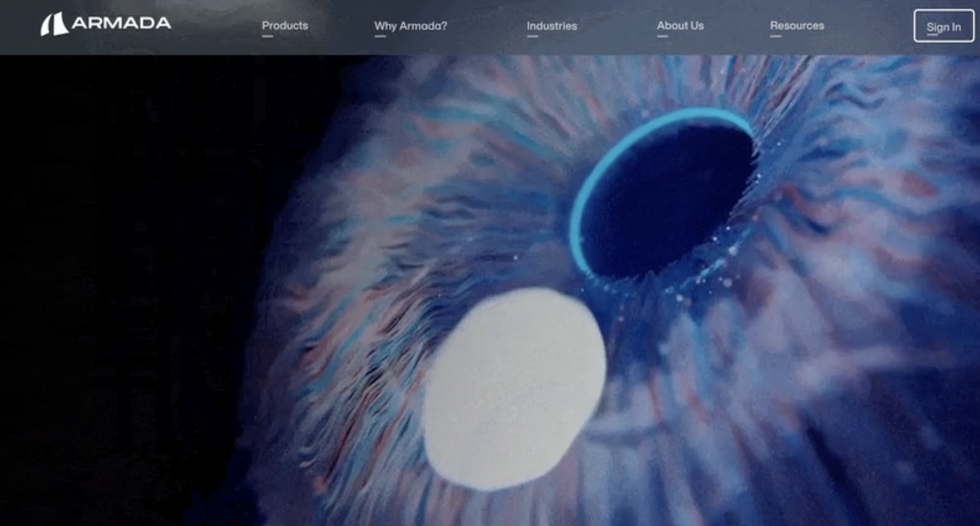Open the Why Armada? menu
Viewport: 980px width, 526px height.
point(410,26)
